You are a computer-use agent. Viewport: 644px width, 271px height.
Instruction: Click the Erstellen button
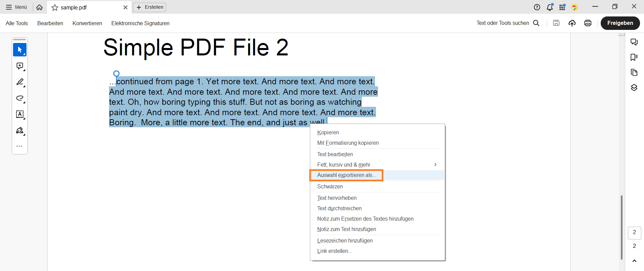(150, 7)
